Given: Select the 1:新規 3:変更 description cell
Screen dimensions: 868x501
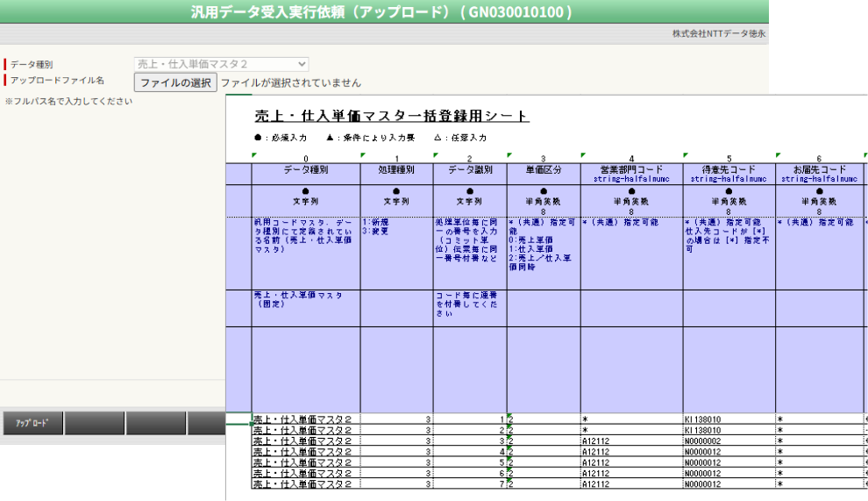Looking at the screenshot, I should [396, 254].
